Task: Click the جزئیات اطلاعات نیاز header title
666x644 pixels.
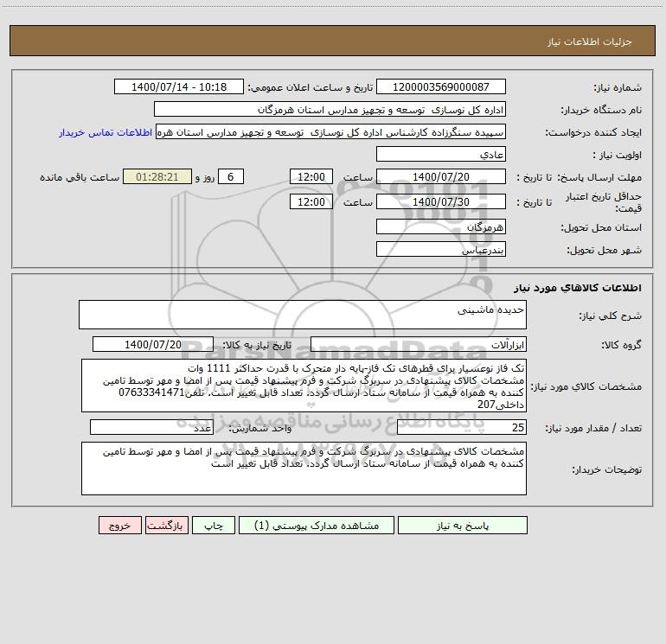Action: point(590,41)
